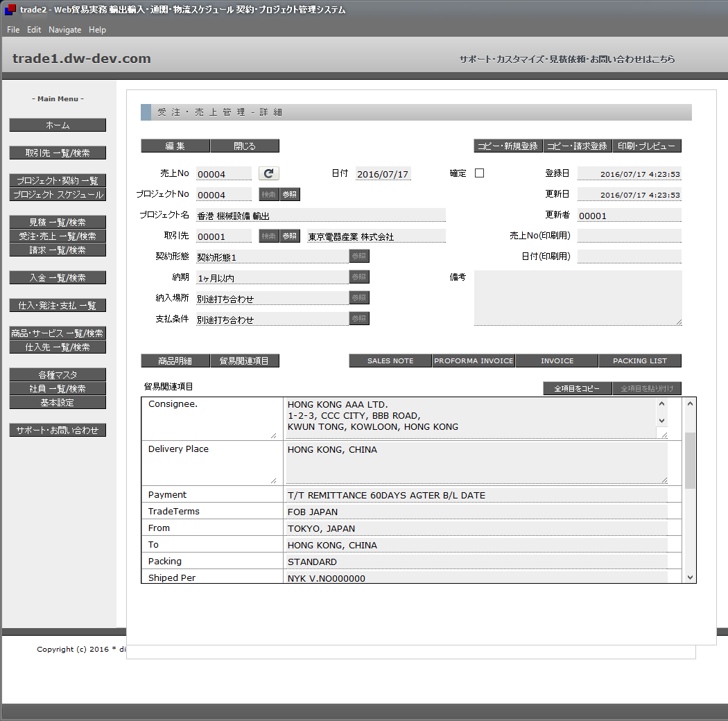Open the File menu

pyautogui.click(x=13, y=30)
